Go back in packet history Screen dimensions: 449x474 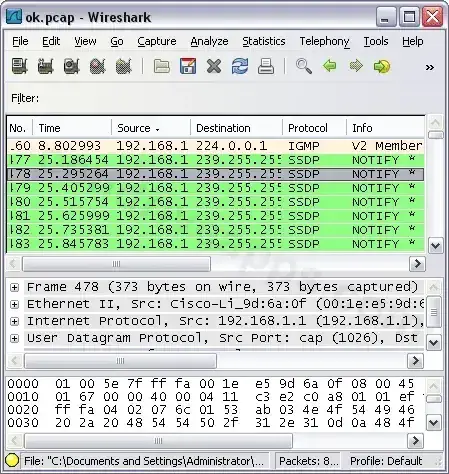[330, 66]
